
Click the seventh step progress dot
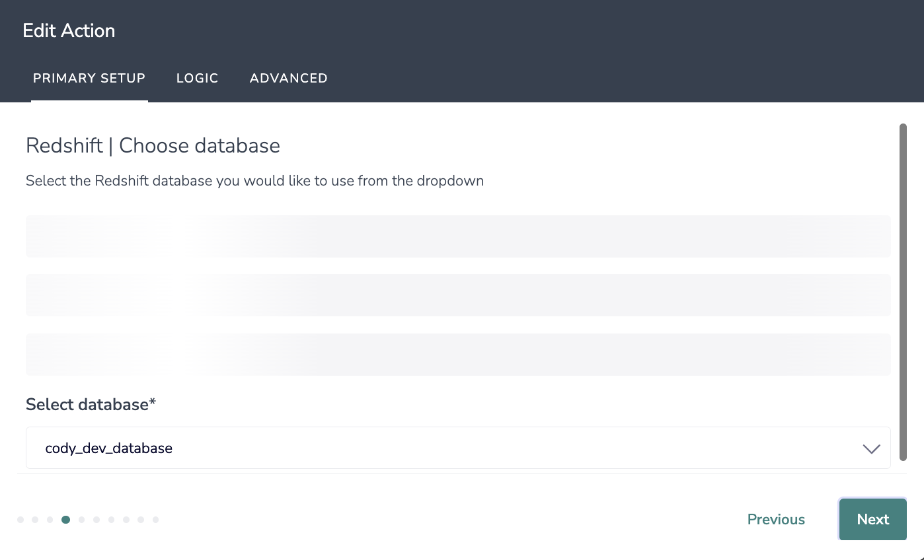111,520
